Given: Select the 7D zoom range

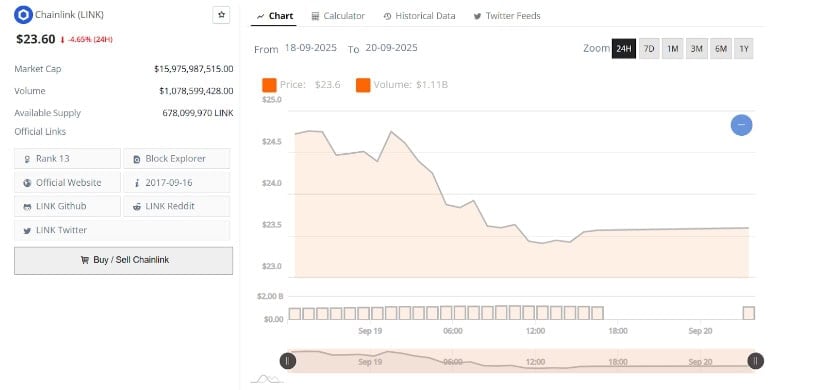Looking at the screenshot, I should [x=649, y=49].
